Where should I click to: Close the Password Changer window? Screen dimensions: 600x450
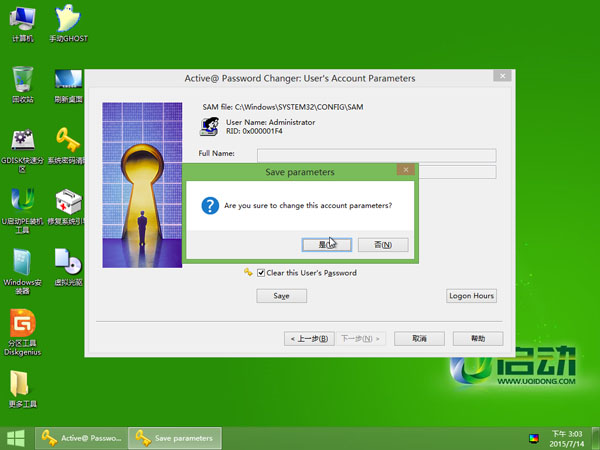[502, 76]
